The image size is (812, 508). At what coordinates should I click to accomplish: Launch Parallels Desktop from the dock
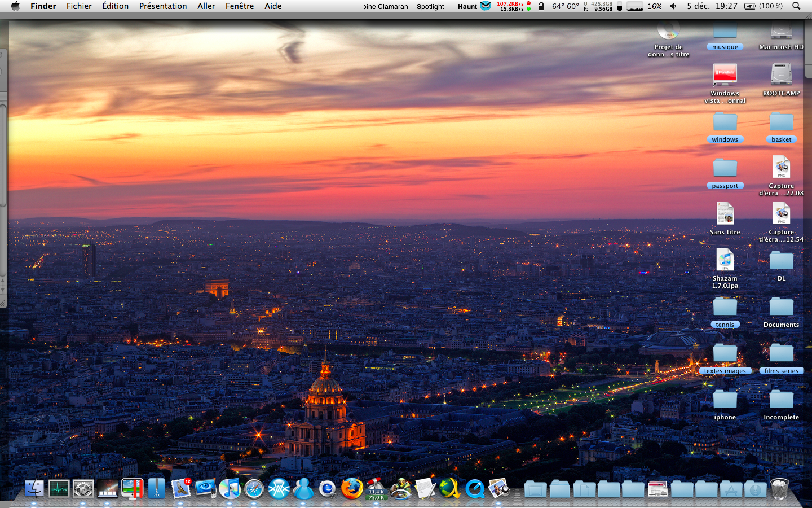pyautogui.click(x=132, y=488)
